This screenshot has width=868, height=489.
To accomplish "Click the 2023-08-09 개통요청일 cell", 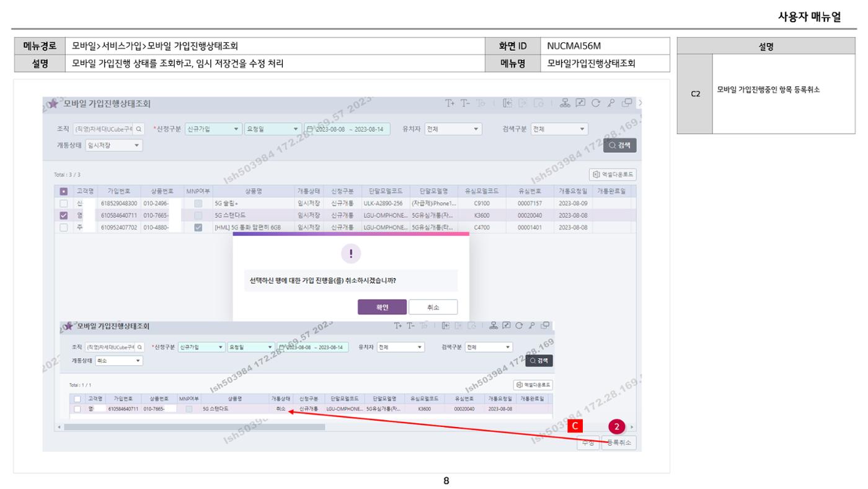I will coord(572,204).
